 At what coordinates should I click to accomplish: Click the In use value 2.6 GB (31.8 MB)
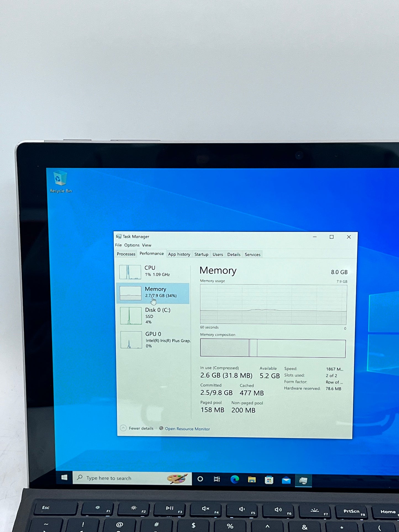click(226, 375)
